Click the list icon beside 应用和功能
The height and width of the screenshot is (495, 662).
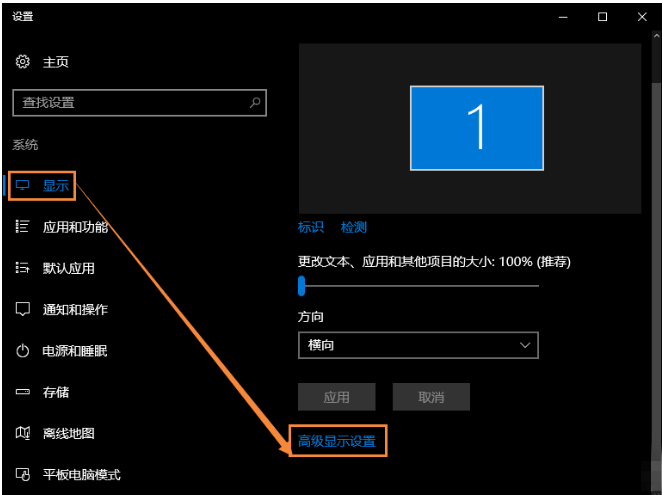coord(23,227)
